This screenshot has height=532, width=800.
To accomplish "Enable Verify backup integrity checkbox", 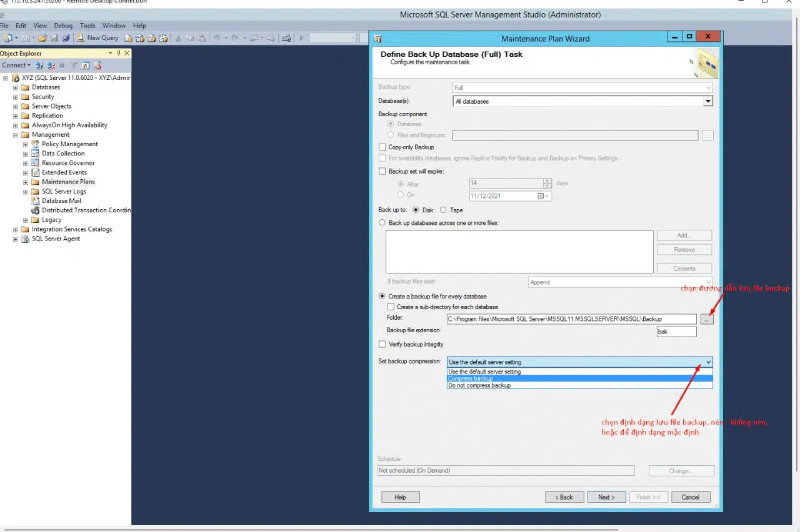I will tap(382, 345).
